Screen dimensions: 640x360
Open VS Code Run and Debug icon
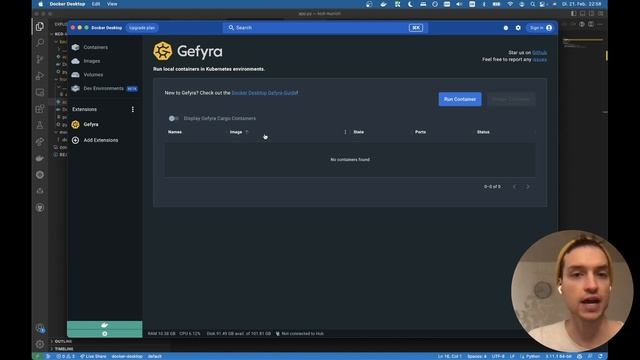40,76
